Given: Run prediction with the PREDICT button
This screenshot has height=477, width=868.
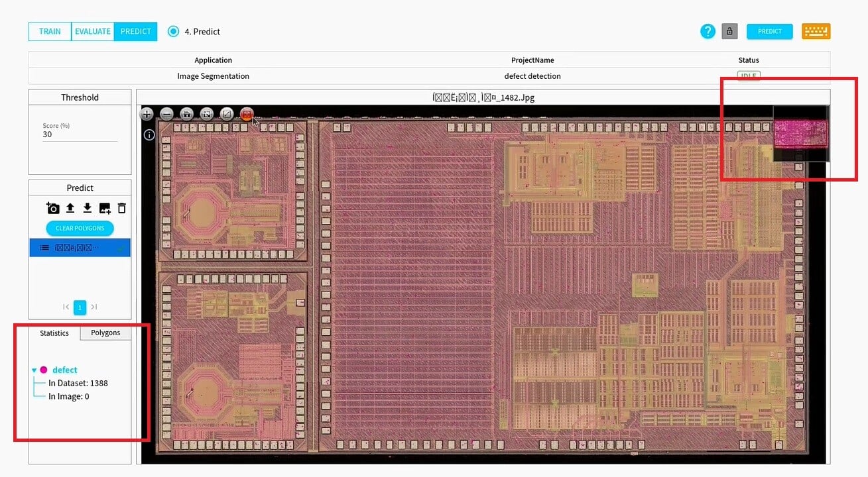Looking at the screenshot, I should (x=769, y=31).
